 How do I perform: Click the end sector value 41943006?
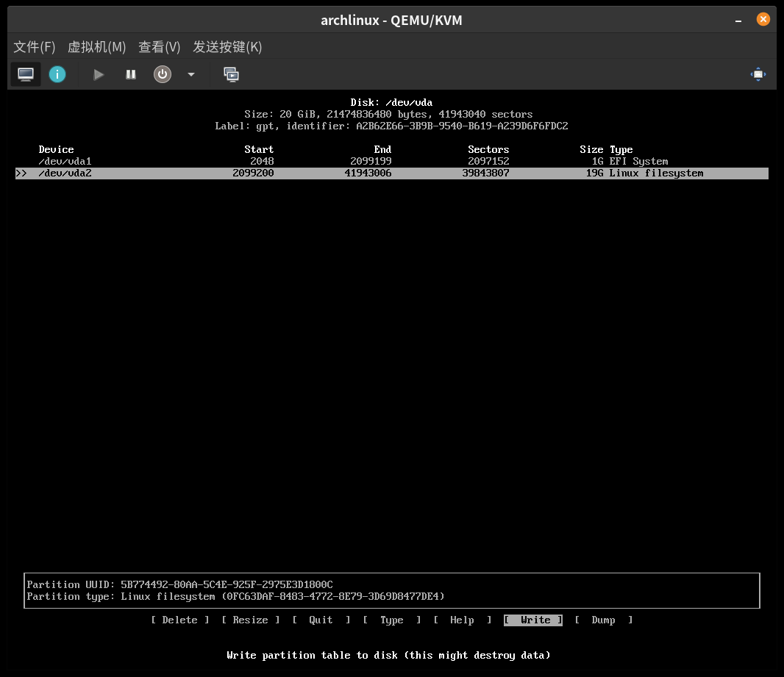point(368,173)
